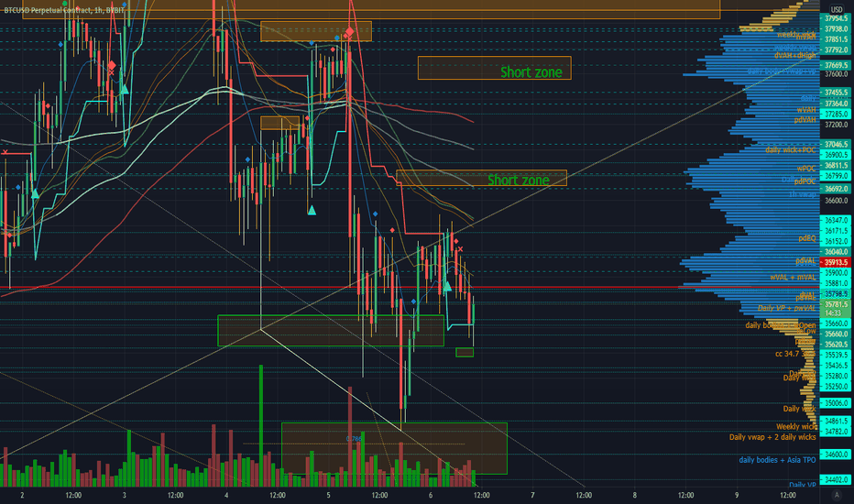Viewport: 854px width, 504px height.
Task: Select the 'daily bodies + Asia TPO' label
Action: (778, 460)
